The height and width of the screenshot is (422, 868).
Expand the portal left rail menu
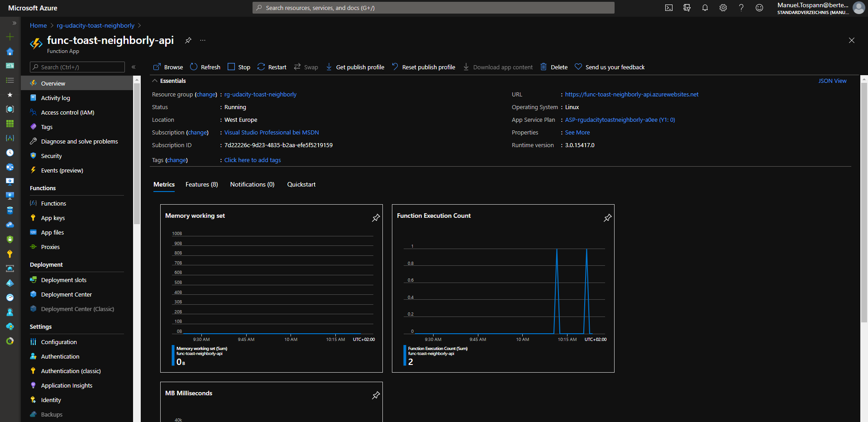(x=14, y=23)
